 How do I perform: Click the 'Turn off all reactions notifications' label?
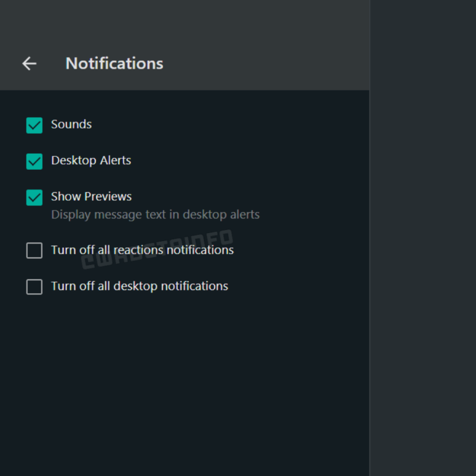[143, 250]
